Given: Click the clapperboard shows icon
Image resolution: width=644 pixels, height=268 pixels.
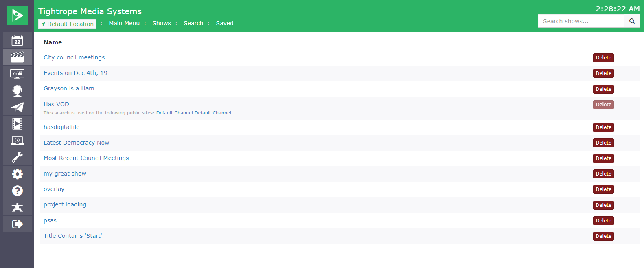Looking at the screenshot, I should tap(17, 57).
